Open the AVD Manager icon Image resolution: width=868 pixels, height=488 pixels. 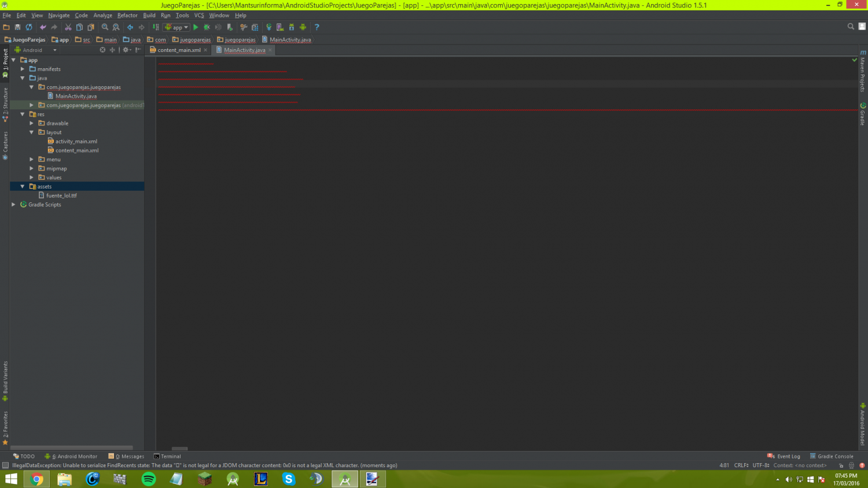(280, 27)
